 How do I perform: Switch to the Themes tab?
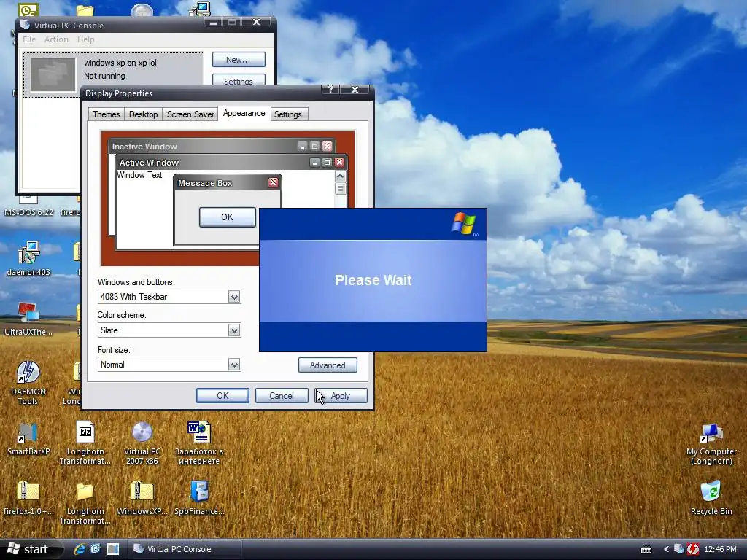[107, 114]
